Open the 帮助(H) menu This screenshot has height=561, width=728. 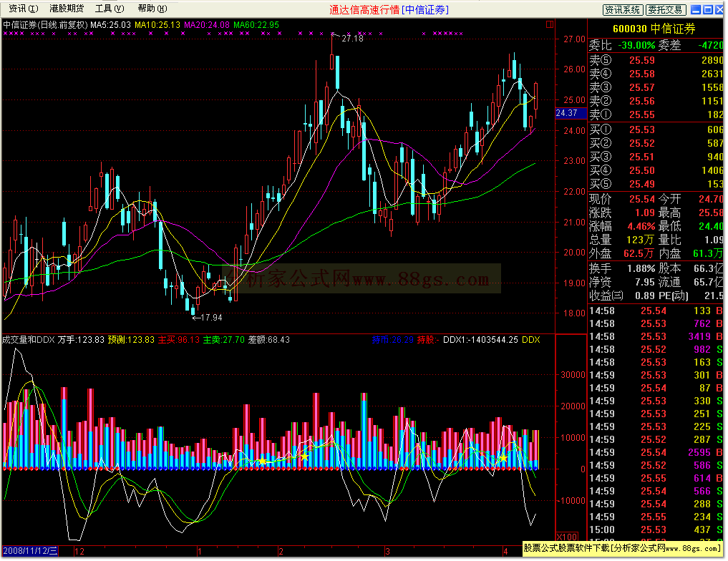tap(152, 9)
